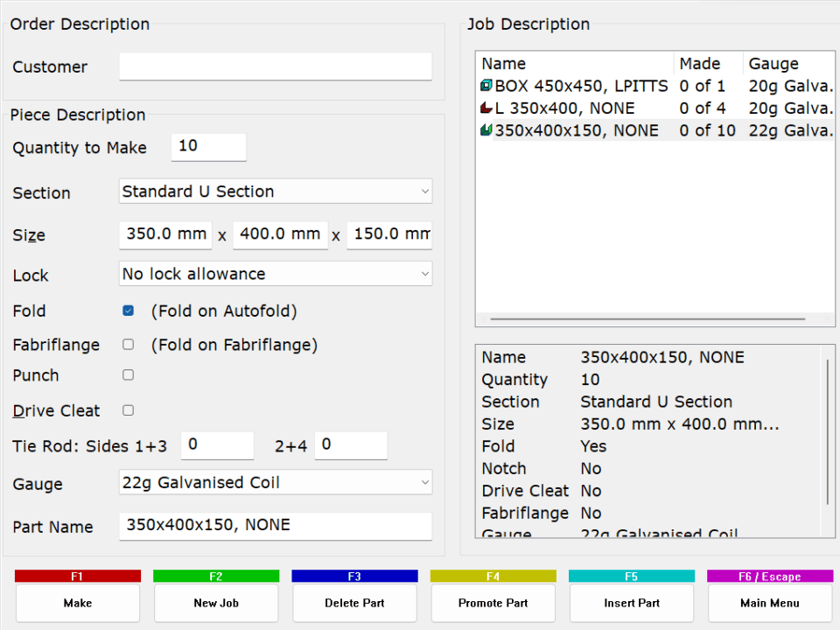Tick the Punch checkbox
The height and width of the screenshot is (630, 840).
129,374
